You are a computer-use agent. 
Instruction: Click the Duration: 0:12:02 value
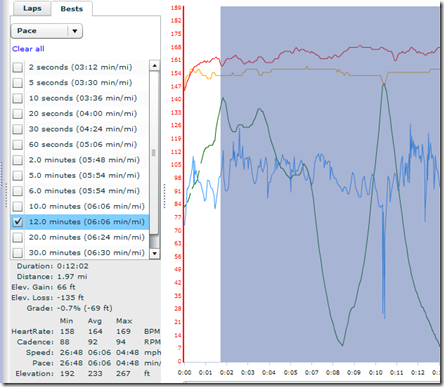pos(73,266)
